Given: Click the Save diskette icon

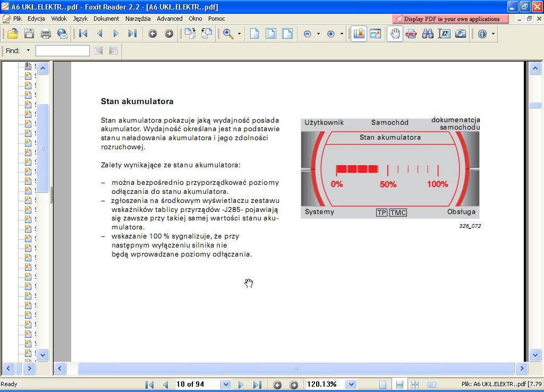Looking at the screenshot, I should click(29, 33).
